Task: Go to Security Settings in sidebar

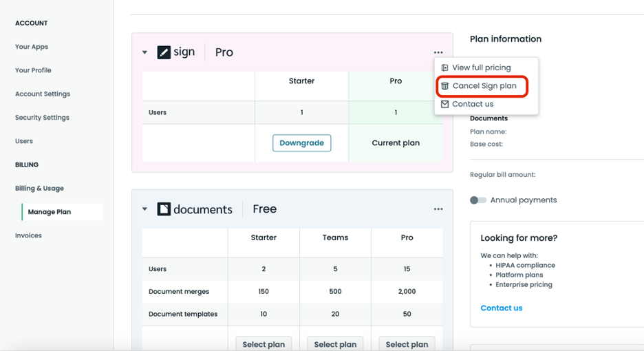Action: click(42, 118)
